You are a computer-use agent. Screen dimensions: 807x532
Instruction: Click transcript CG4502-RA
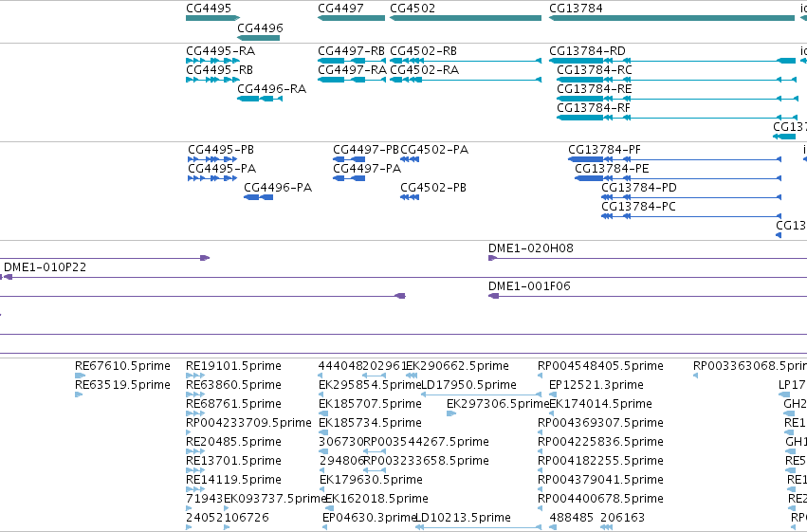point(466,80)
